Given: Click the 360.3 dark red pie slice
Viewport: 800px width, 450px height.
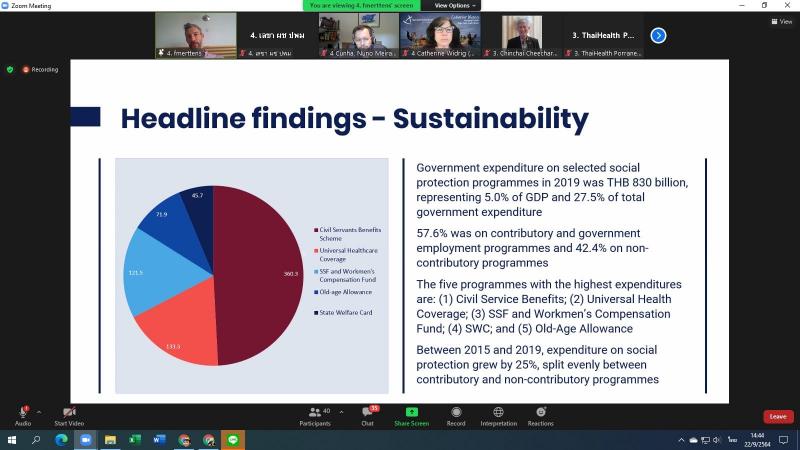Looking at the screenshot, I should 260,276.
